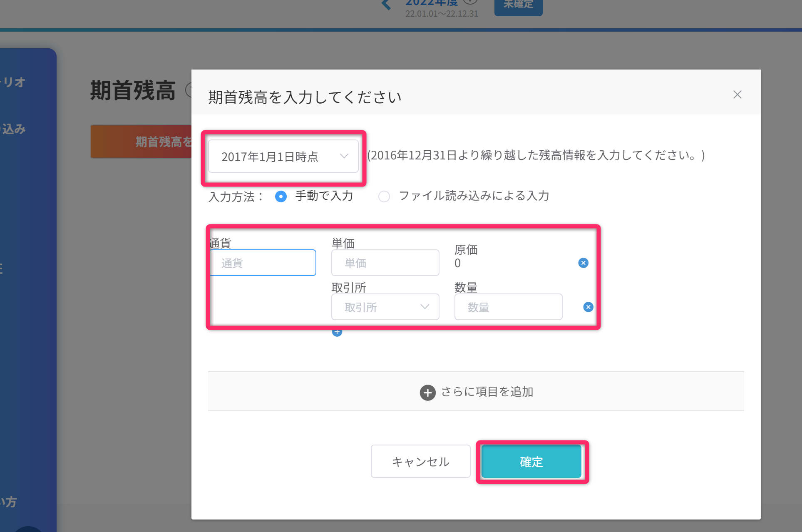
Task: Click the 原価 value 0
Action: coord(457,263)
